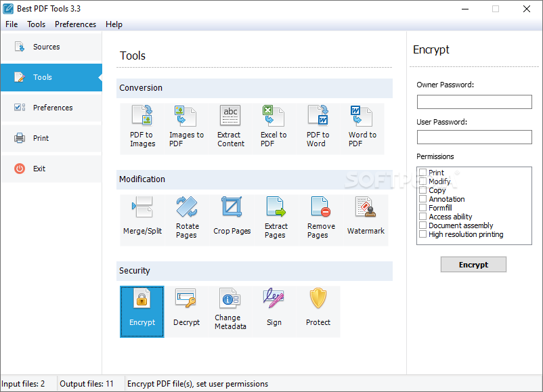Choose the Extract Pages tool
Screen dimensions: 543x392
[x=276, y=219]
